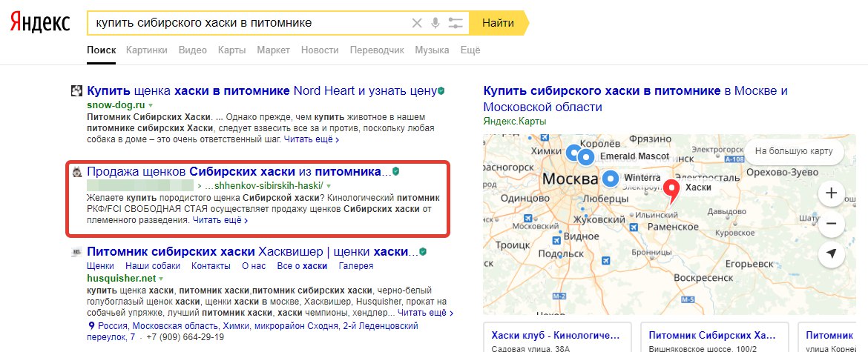Screen dimensions: 868x352
Task: Open the Наши собаки sitelink
Action: 152,266
